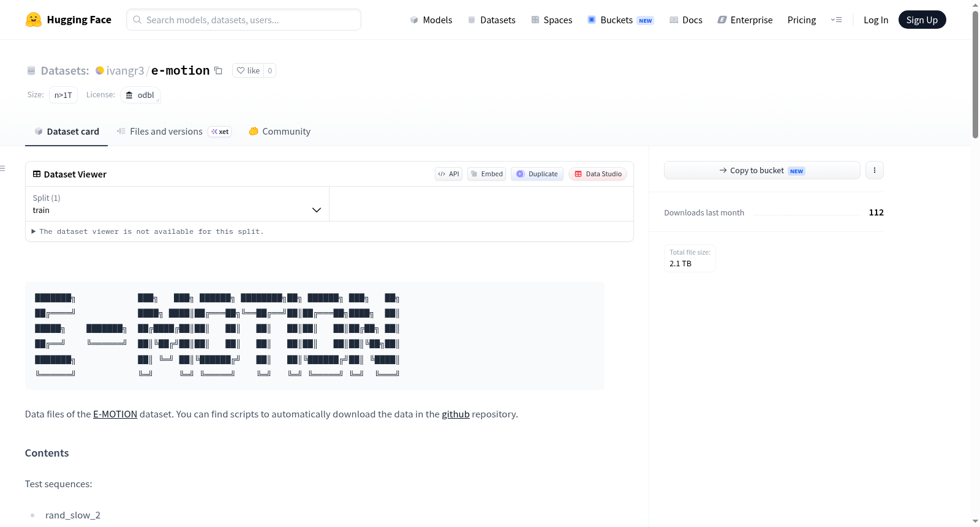
Task: Focus the search models, datasets, users field
Action: (x=244, y=20)
